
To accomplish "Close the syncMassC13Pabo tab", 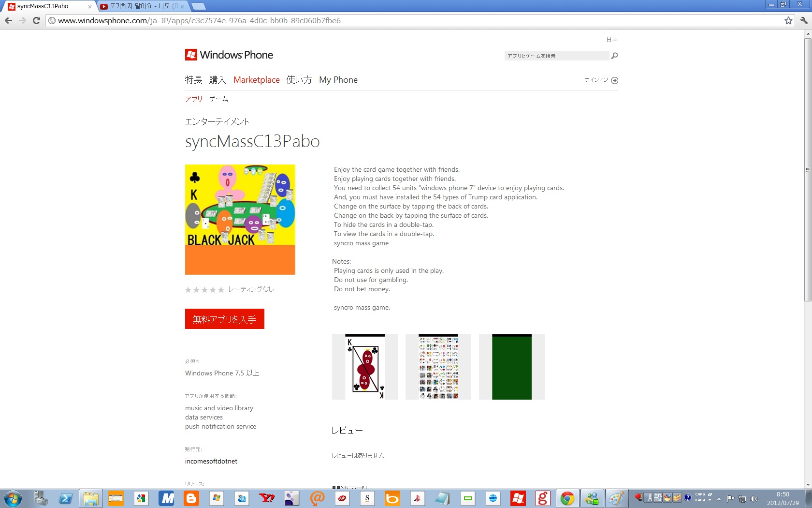I will click(x=89, y=7).
